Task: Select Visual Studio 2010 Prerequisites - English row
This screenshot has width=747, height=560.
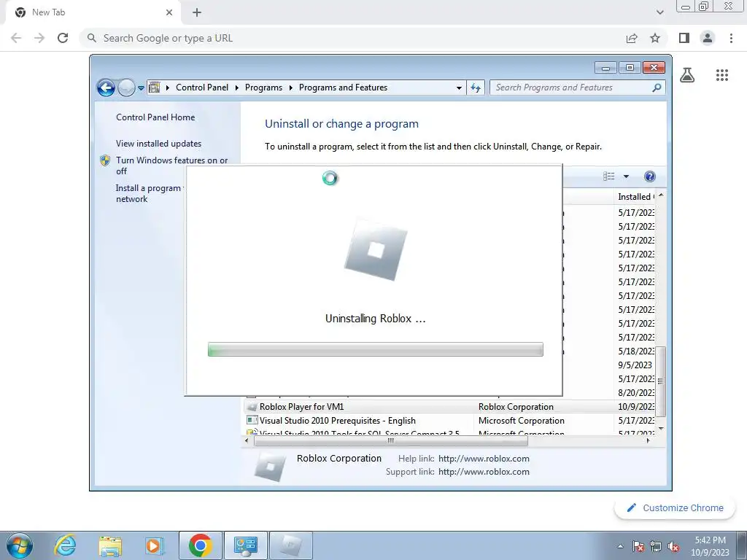Action: (x=450, y=421)
